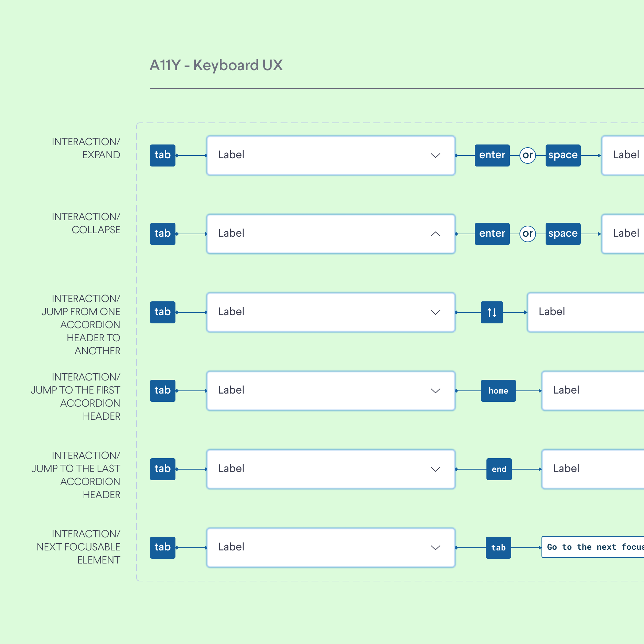Click the end key badge
The width and height of the screenshot is (644, 644).
point(499,469)
